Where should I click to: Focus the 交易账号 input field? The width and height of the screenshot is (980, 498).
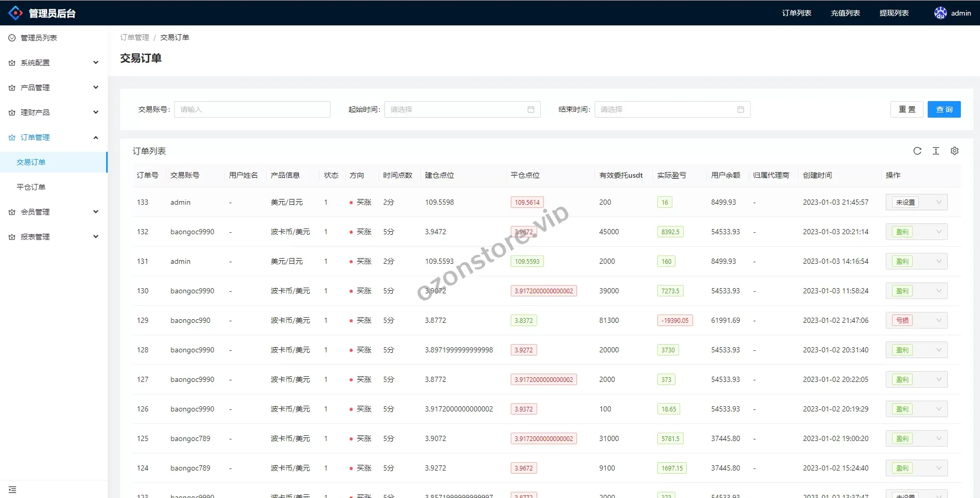[252, 109]
